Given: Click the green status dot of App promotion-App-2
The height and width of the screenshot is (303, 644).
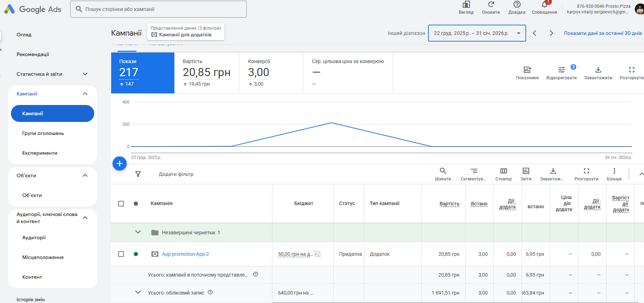Looking at the screenshot, I should [x=136, y=254].
